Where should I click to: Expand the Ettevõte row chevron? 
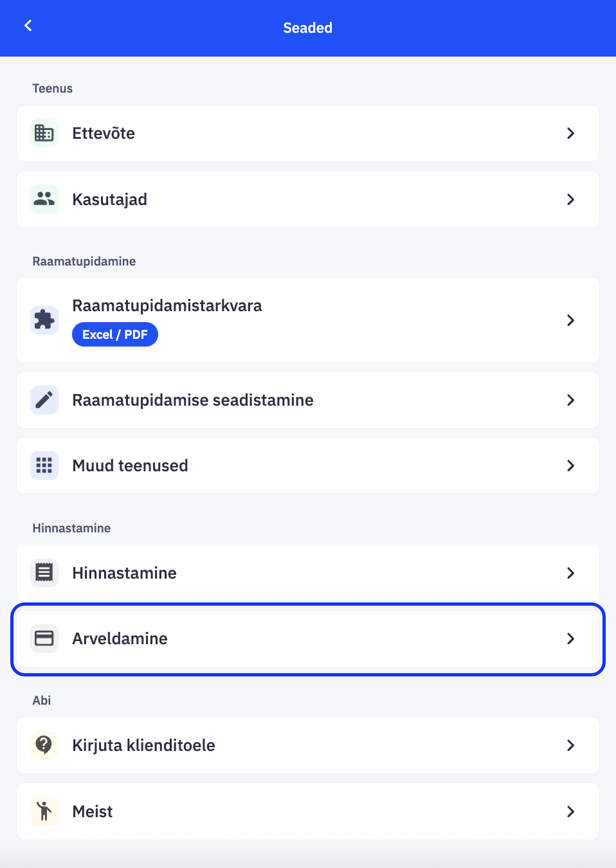(570, 133)
